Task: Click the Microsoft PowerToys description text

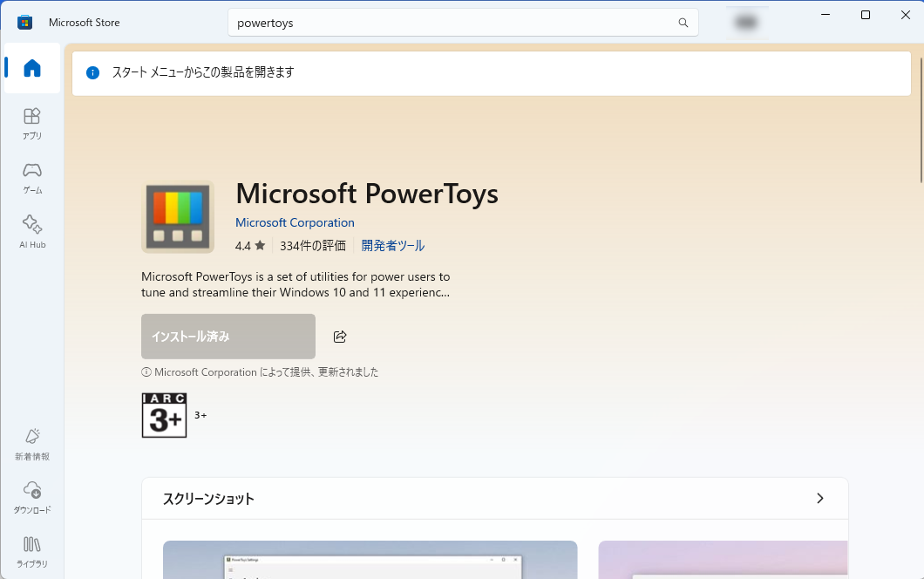Action: [296, 284]
